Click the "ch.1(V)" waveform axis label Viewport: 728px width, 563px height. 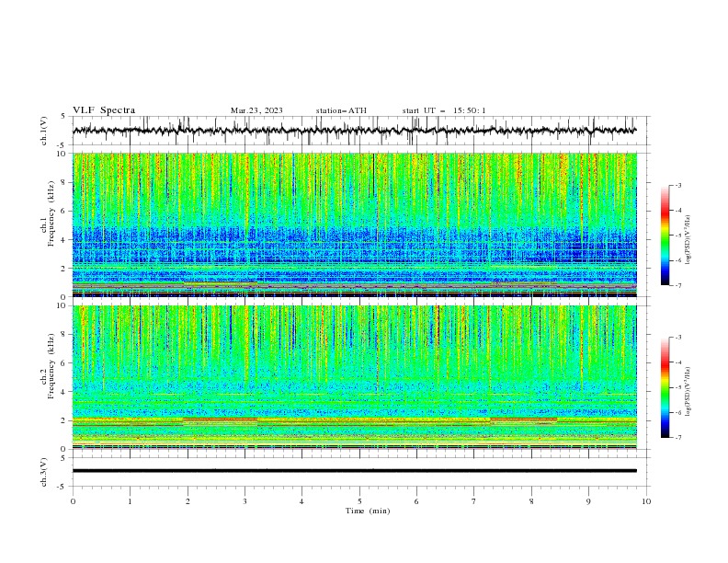[44, 131]
